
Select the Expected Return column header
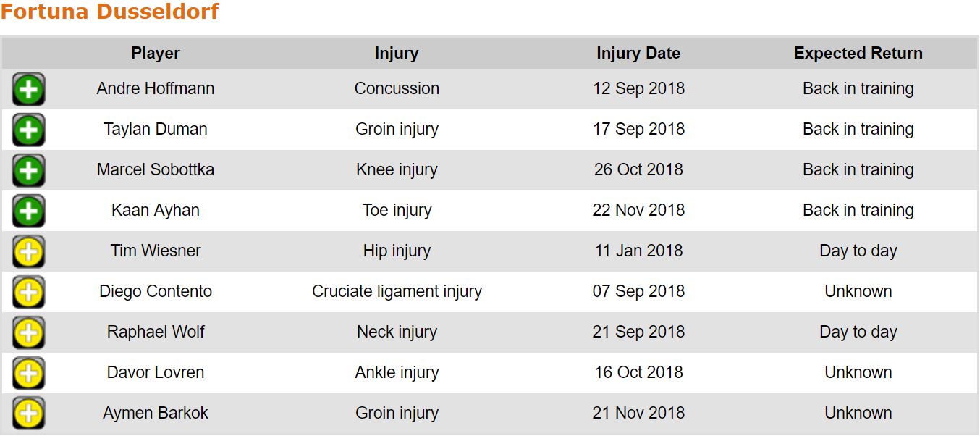(858, 53)
